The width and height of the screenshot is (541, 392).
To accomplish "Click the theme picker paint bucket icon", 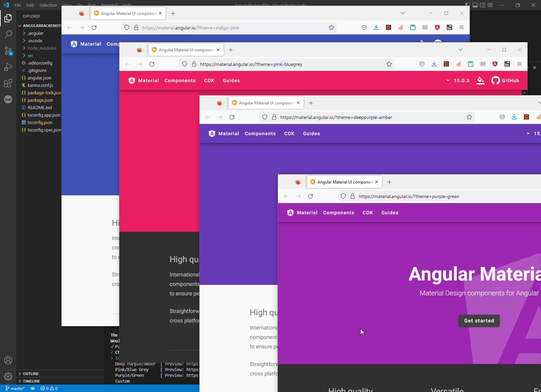I will [x=480, y=80].
